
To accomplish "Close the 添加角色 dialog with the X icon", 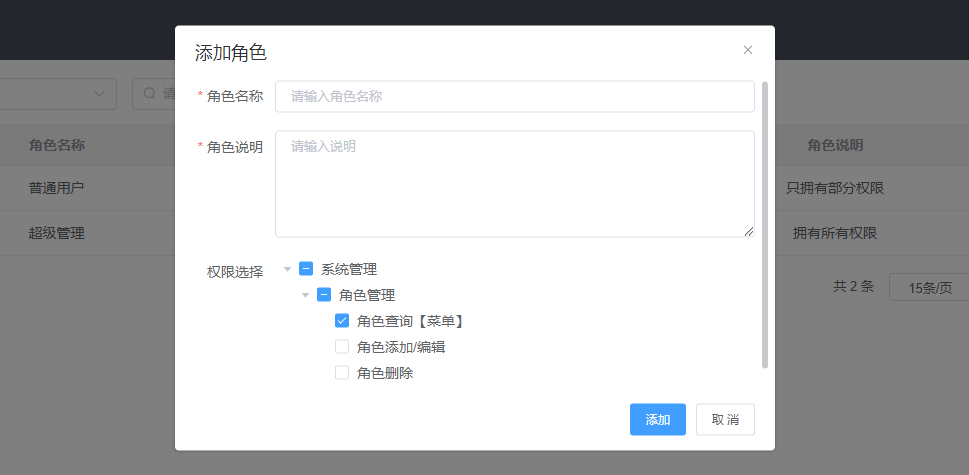I will pos(748,50).
